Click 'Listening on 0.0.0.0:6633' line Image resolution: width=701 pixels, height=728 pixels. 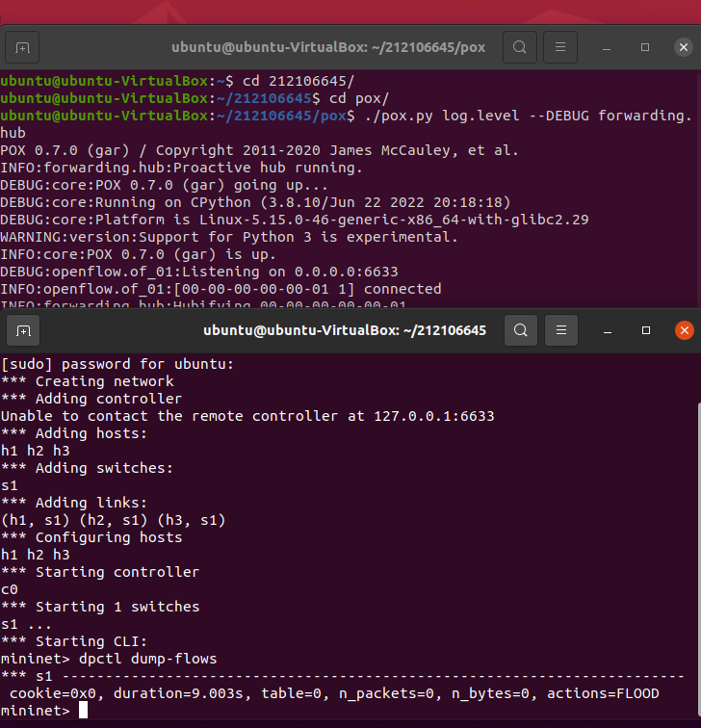click(199, 272)
